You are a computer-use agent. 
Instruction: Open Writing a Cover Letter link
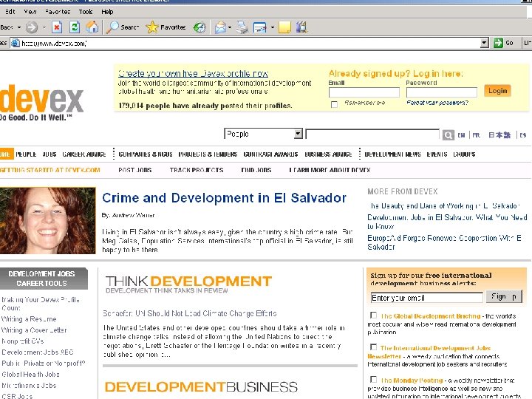(34, 330)
